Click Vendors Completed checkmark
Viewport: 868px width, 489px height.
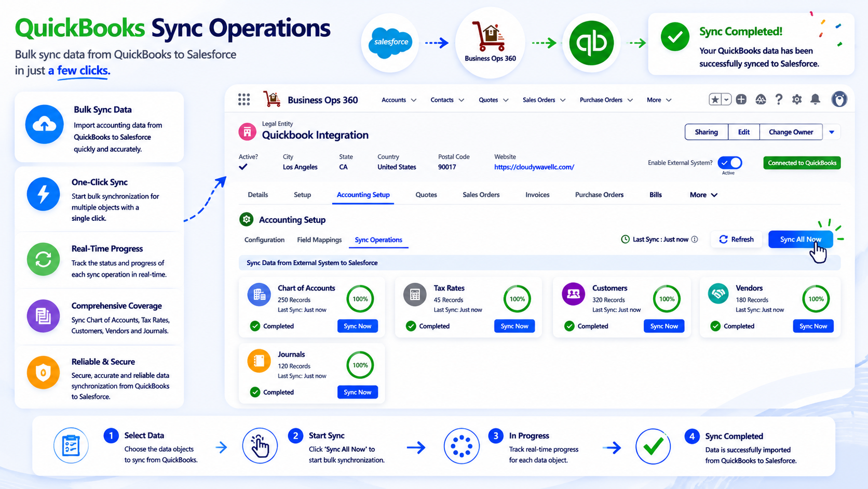tap(715, 326)
